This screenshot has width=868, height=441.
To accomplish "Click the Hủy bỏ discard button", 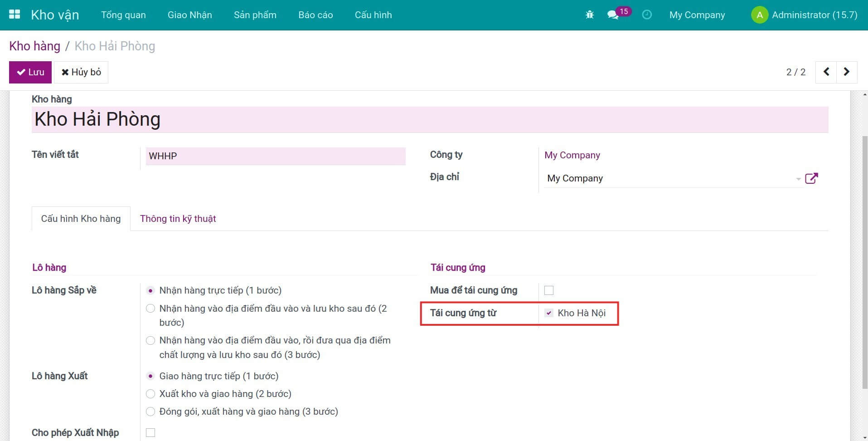I will [x=81, y=72].
